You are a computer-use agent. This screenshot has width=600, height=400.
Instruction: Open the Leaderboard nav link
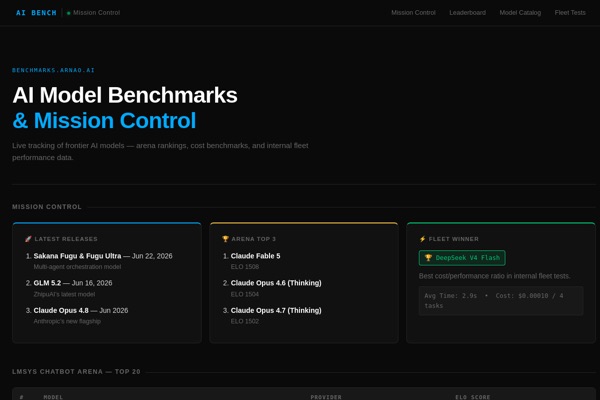click(467, 13)
